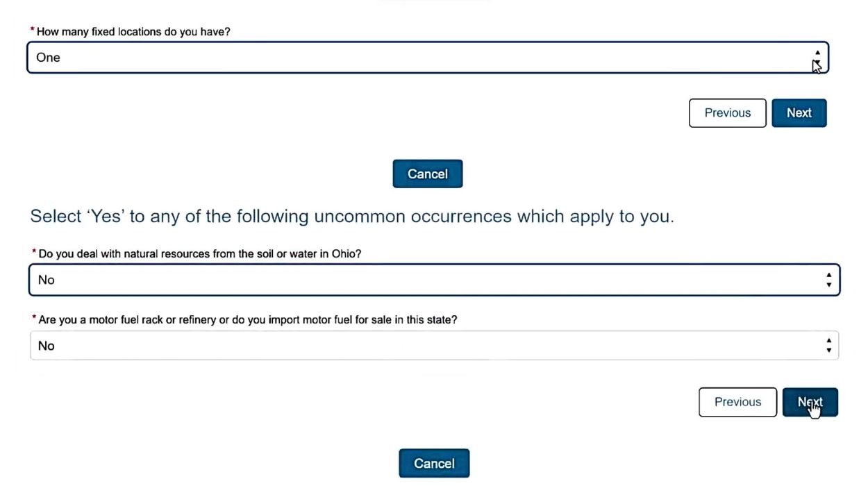Click the down arrow on fixed locations selector
Screen dimensions: 868x486
pos(817,64)
